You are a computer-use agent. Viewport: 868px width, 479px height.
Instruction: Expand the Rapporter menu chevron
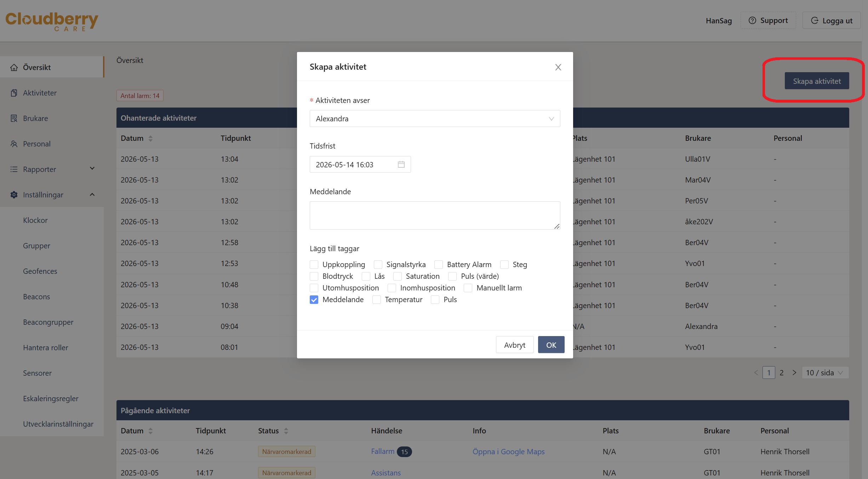92,169
